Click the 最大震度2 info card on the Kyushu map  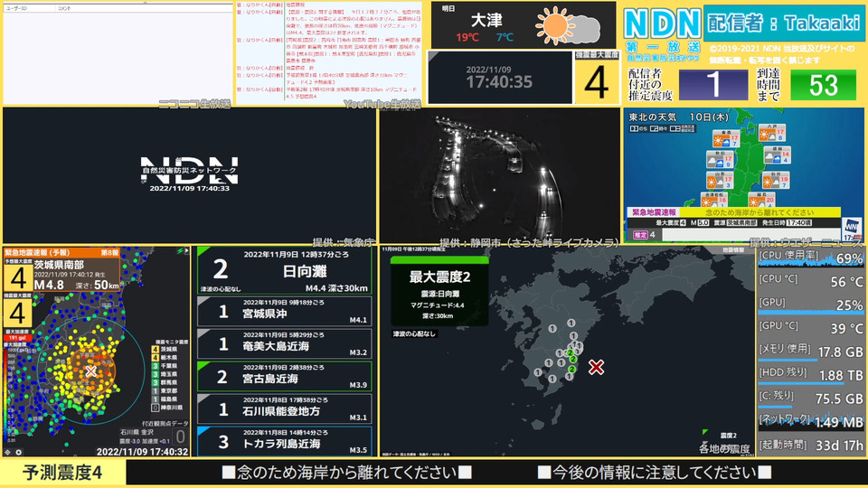pos(439,292)
